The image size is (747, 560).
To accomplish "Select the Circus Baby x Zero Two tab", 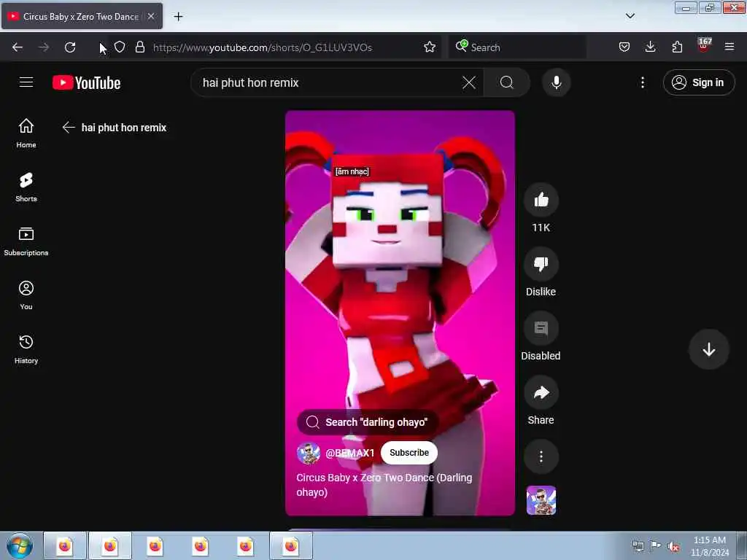I will 82,16.
